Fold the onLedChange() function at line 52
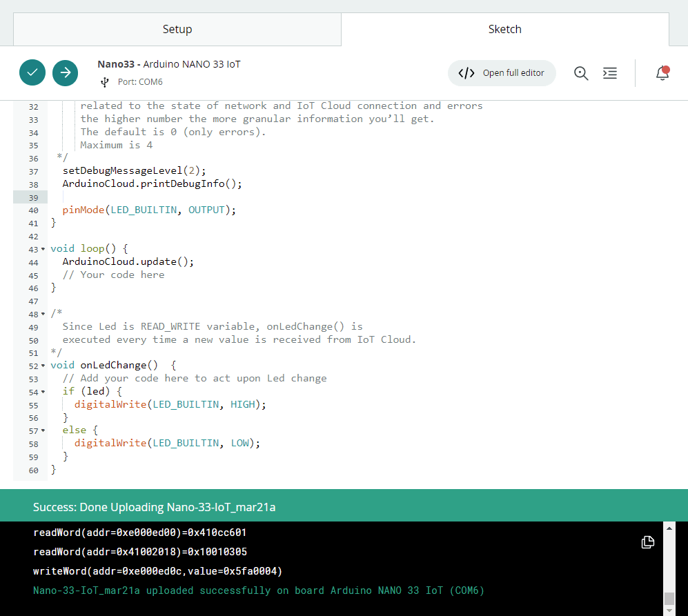This screenshot has height=616, width=688. coord(43,366)
